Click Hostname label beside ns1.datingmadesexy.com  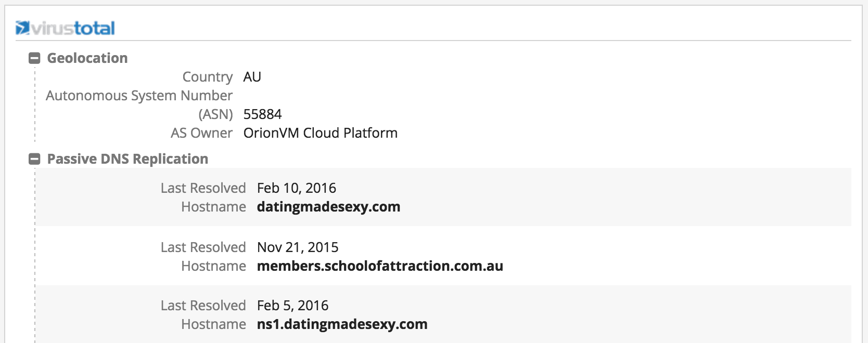click(x=213, y=324)
